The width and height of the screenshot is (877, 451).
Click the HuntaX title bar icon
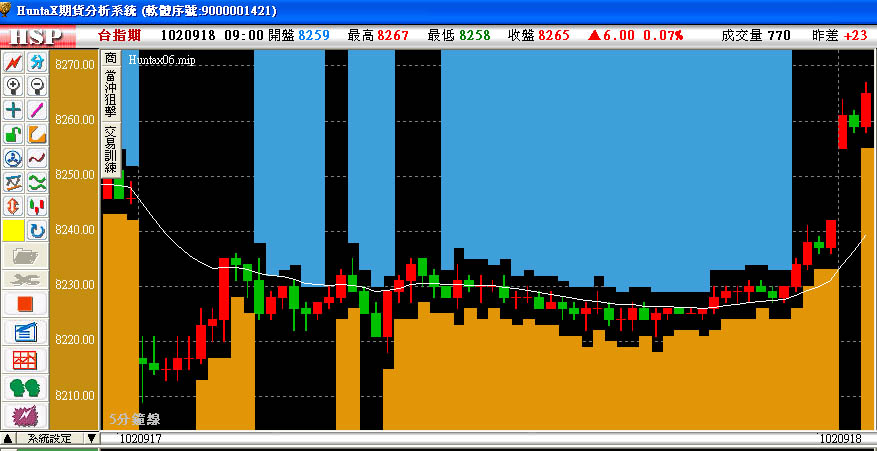(5, 10)
